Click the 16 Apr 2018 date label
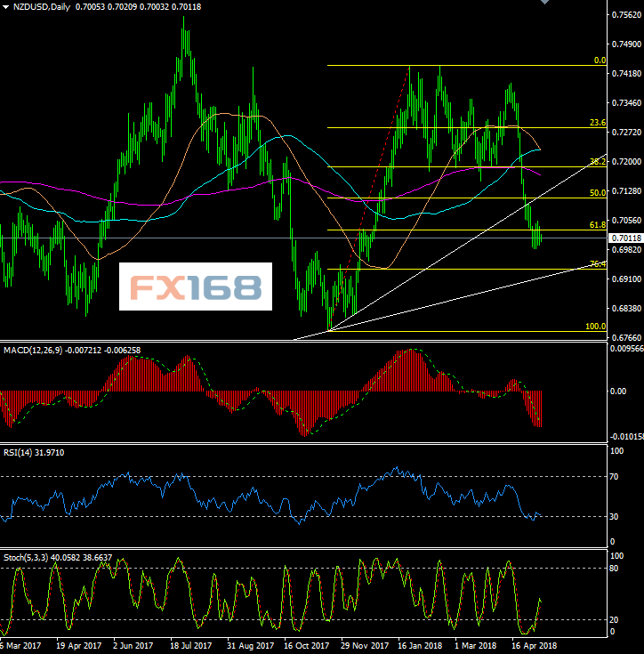The height and width of the screenshot is (654, 644). pos(534,646)
